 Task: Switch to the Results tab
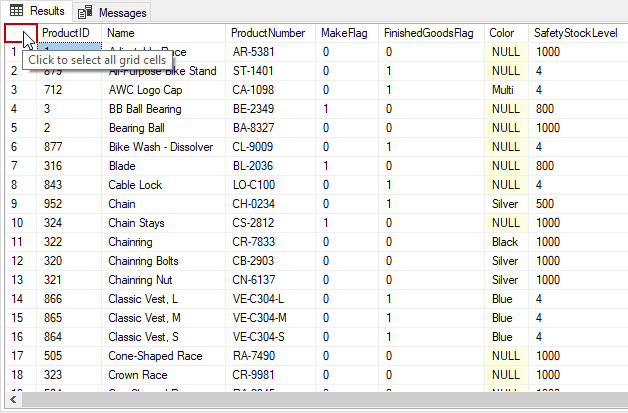tap(37, 11)
